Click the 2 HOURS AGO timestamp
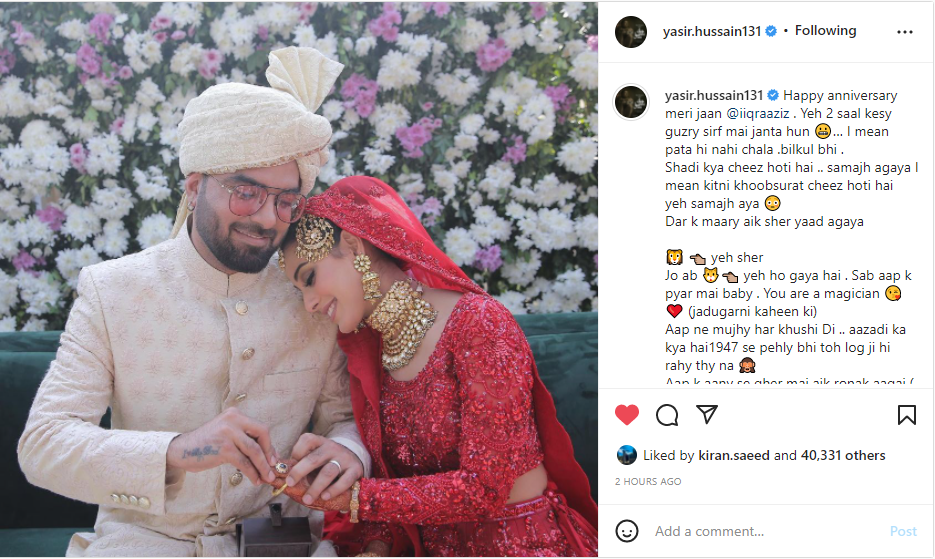The image size is (935, 559). (x=648, y=481)
